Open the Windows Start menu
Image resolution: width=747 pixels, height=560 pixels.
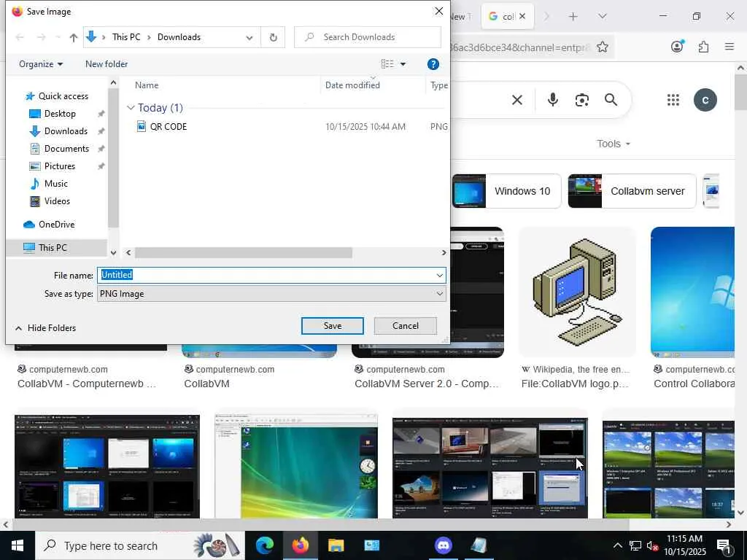point(18,545)
